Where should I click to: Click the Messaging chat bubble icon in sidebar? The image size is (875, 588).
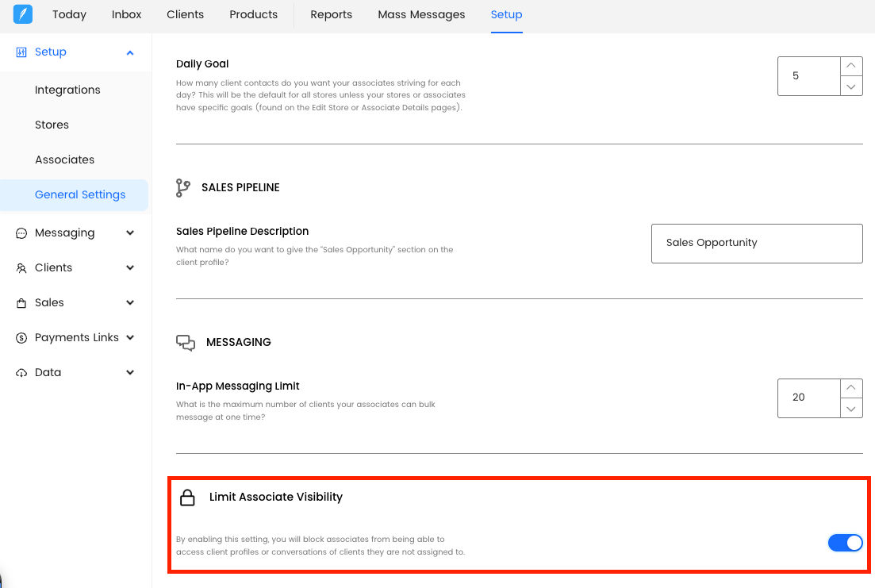[x=21, y=233]
